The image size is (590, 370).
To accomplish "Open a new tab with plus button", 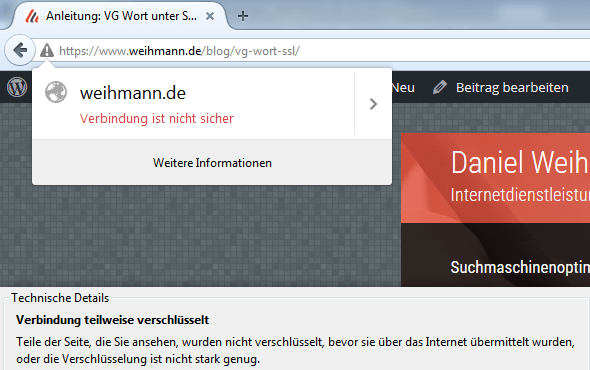I will point(243,16).
